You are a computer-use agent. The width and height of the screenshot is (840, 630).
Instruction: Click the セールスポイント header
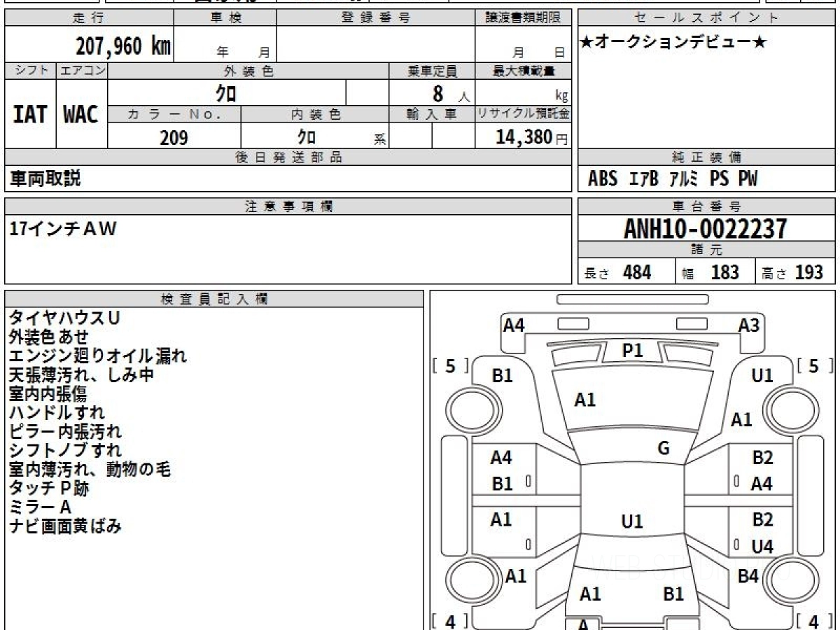(707, 18)
